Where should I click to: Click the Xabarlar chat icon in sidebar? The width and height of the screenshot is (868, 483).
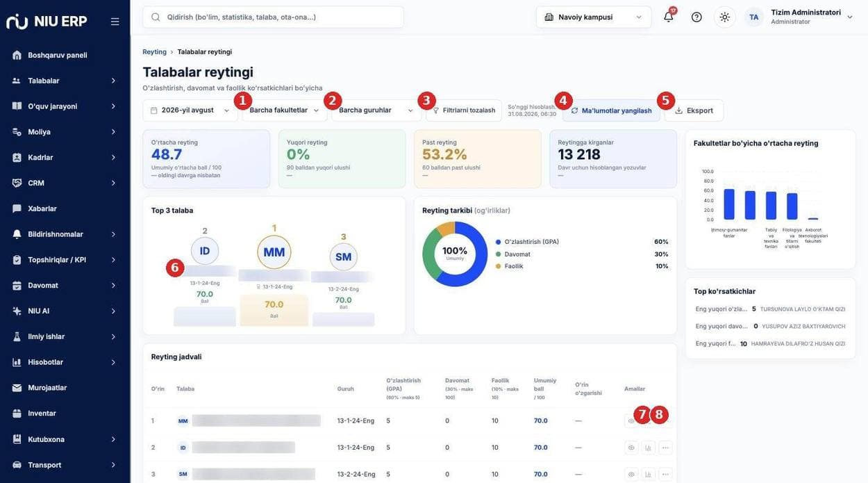pyautogui.click(x=17, y=208)
